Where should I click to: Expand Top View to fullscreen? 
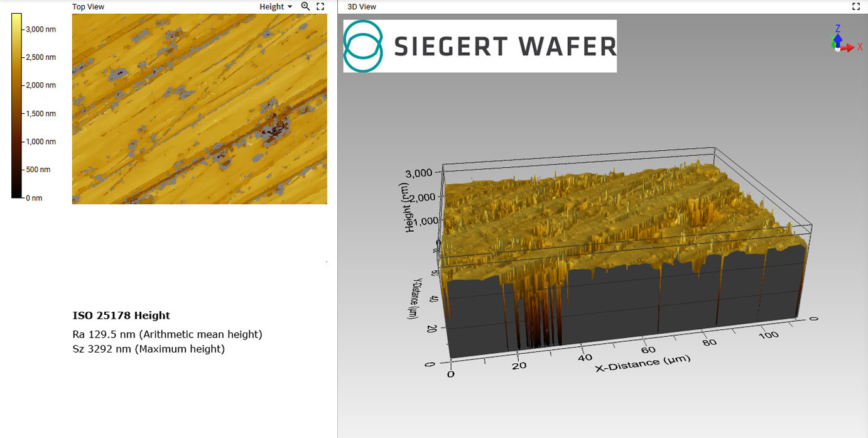click(320, 6)
